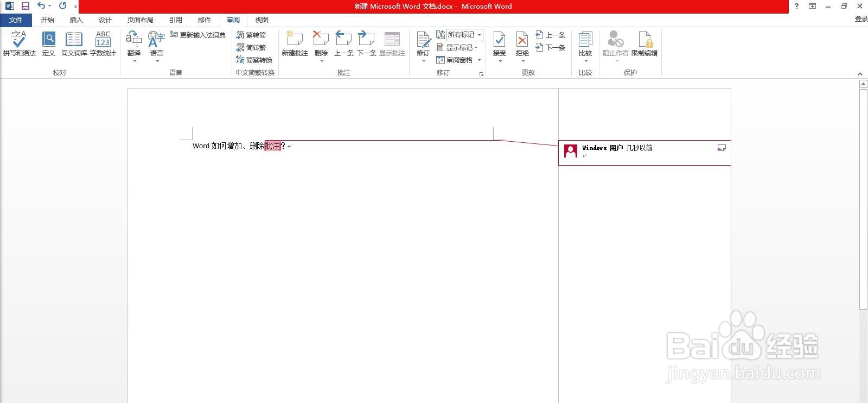Open the 语言 language options
Screen dimensions: 868x403
(157, 43)
